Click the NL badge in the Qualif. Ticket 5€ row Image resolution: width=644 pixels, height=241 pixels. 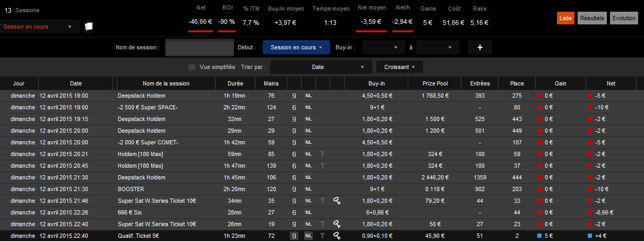pos(308,236)
